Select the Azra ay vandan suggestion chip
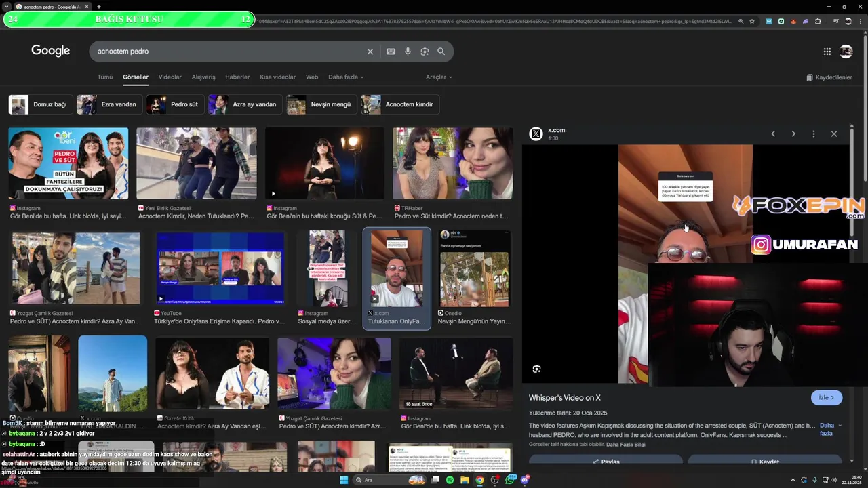This screenshot has height=488, width=868. click(x=245, y=104)
